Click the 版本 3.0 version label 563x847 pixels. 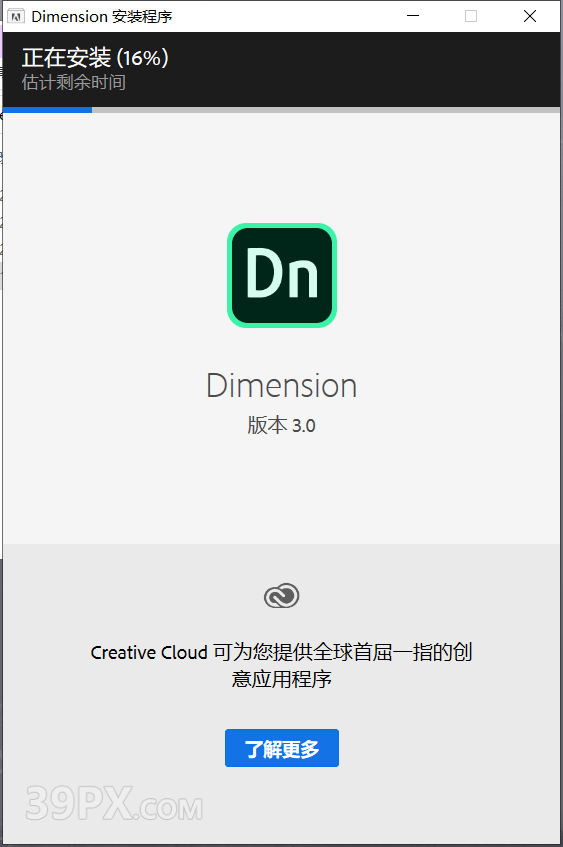coord(282,426)
